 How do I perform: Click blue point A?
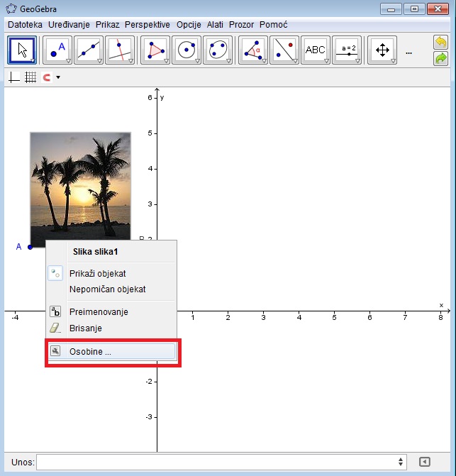(30, 247)
